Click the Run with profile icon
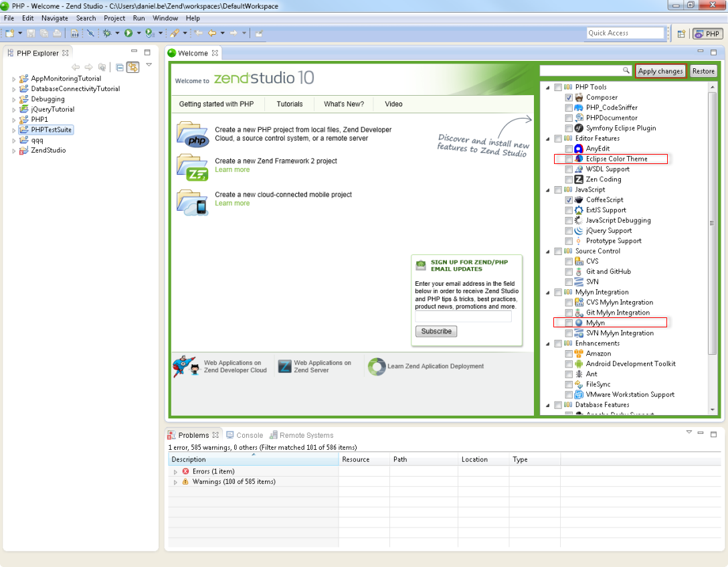 (149, 33)
